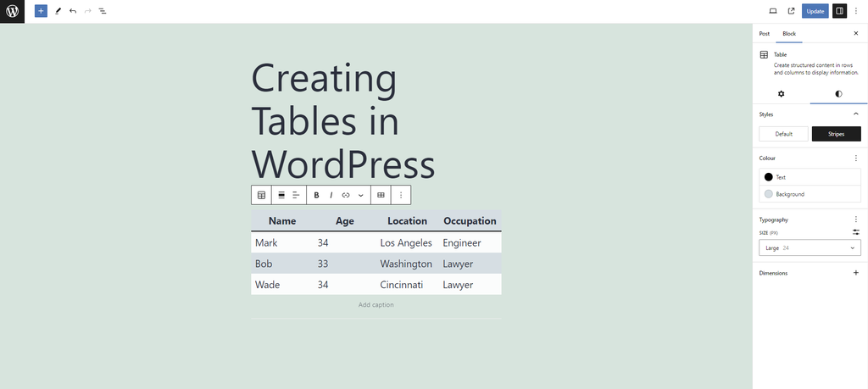Click the 33 age cell
Image resolution: width=868 pixels, height=389 pixels.
click(x=345, y=264)
